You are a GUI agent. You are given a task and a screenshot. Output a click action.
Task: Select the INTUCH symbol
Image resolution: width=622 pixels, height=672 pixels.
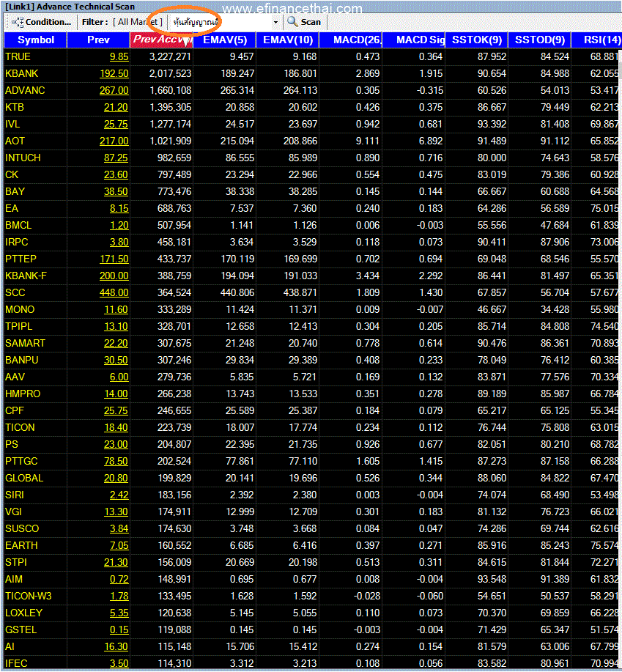pos(23,158)
